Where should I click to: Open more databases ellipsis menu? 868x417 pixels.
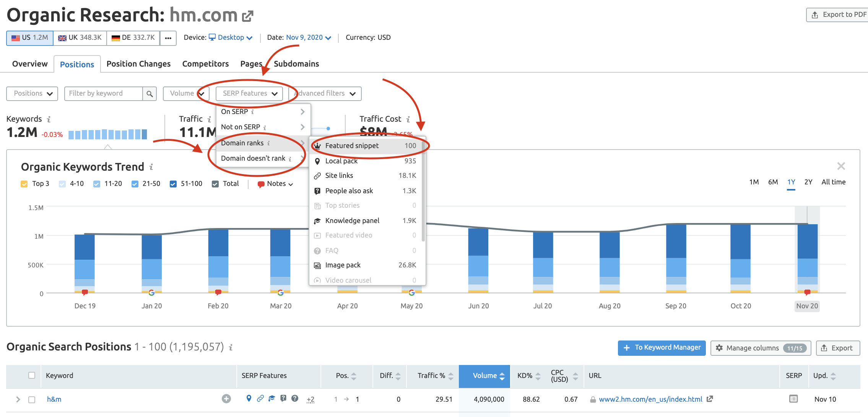coord(168,38)
